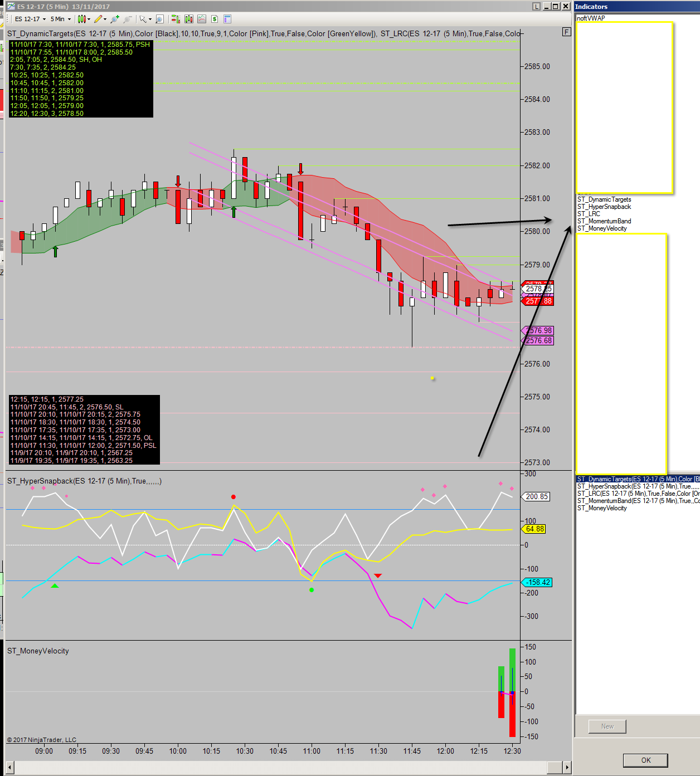Click the New button in Indicators panel
This screenshot has height=776, width=700.
pos(607,726)
